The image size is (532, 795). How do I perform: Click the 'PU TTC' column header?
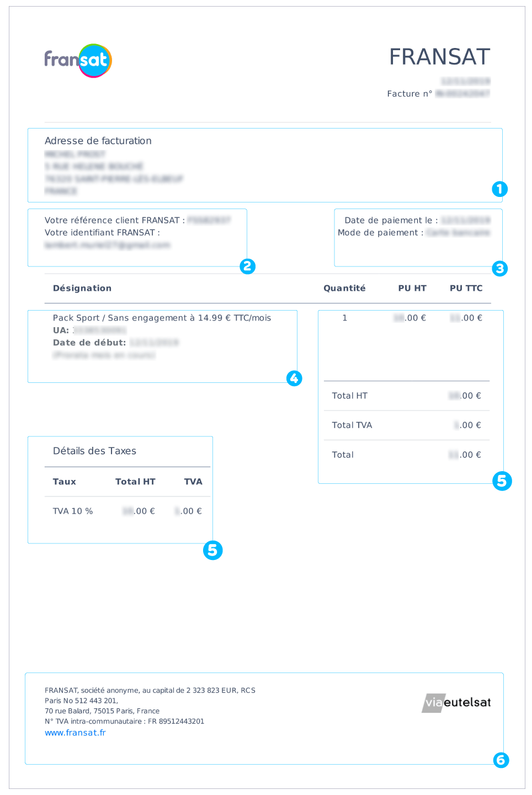pos(466,288)
